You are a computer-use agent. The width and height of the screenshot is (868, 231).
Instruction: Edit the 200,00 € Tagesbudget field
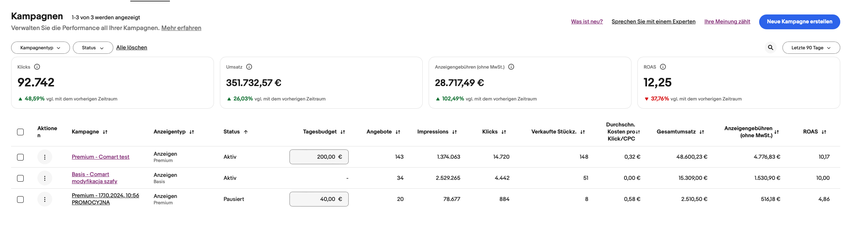(x=319, y=157)
